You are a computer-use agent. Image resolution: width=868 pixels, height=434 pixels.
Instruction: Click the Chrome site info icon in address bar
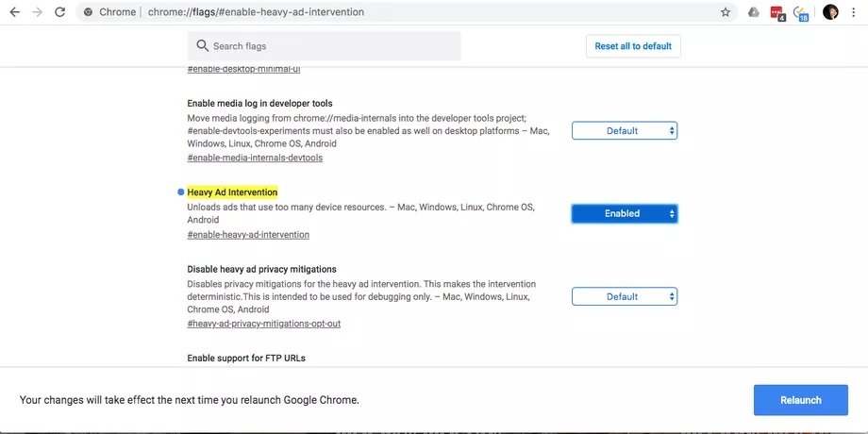[88, 12]
